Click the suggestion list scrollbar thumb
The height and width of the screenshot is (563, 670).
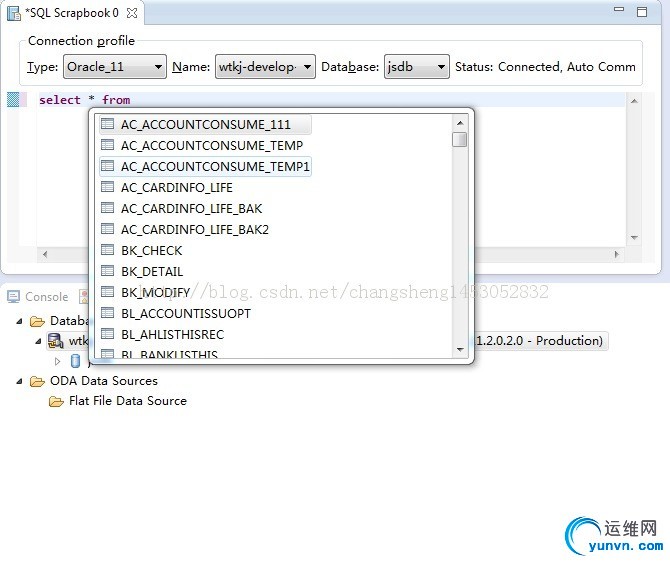click(x=459, y=139)
